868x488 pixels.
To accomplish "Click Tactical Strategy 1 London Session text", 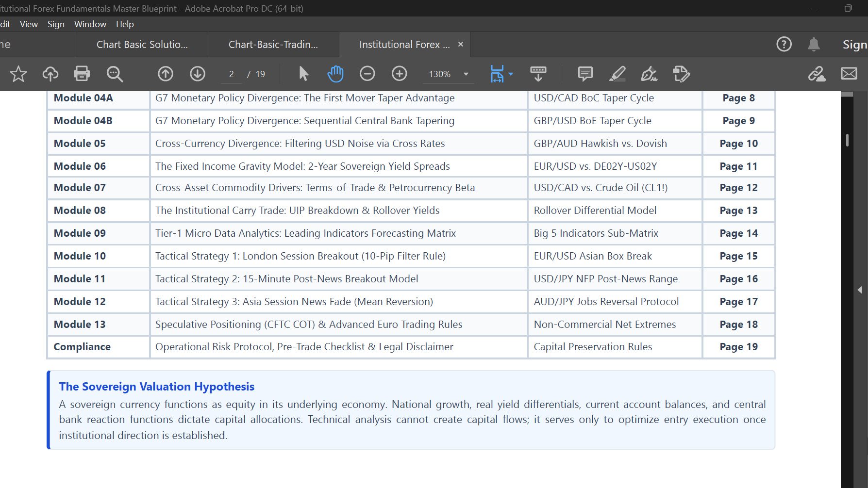I will tap(300, 256).
